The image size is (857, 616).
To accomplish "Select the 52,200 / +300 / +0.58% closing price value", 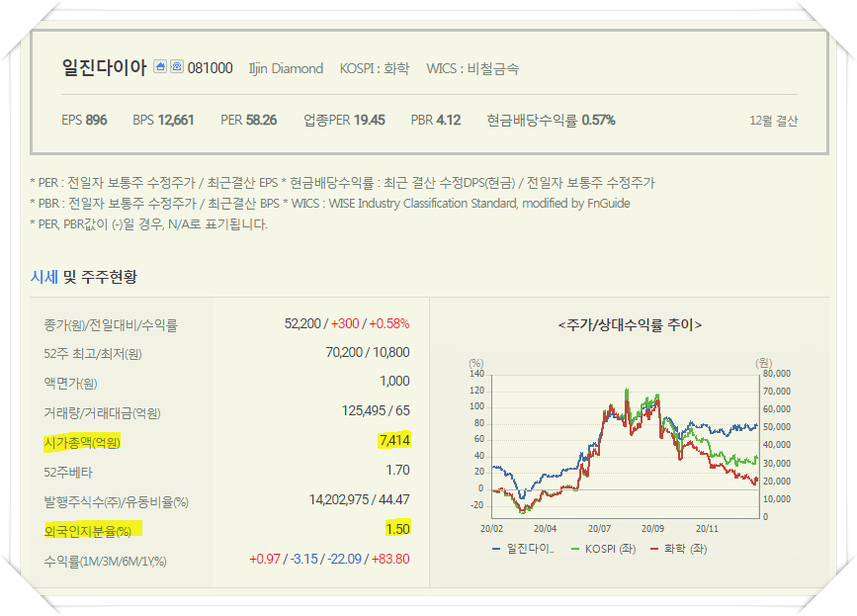I will [347, 323].
